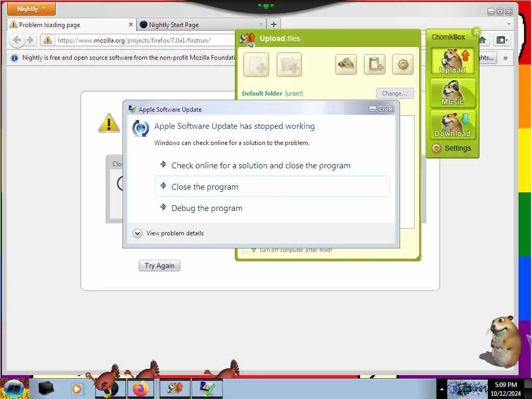This screenshot has height=399, width=532.
Task: Click the add file button in Upload files
Action: (x=256, y=64)
